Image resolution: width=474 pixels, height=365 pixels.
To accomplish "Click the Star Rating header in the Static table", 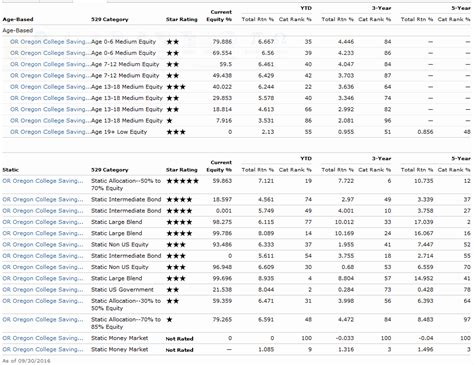I will 182,170.
